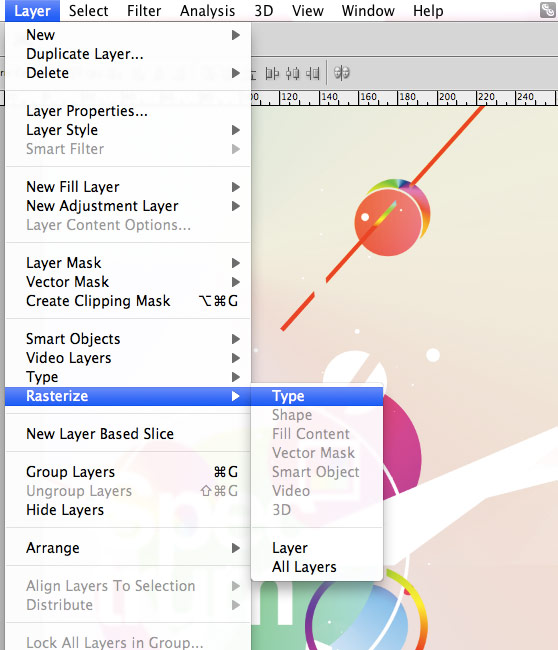Click disabled 3D option in Rasterize submenu
This screenshot has width=558, height=650.
317,510
